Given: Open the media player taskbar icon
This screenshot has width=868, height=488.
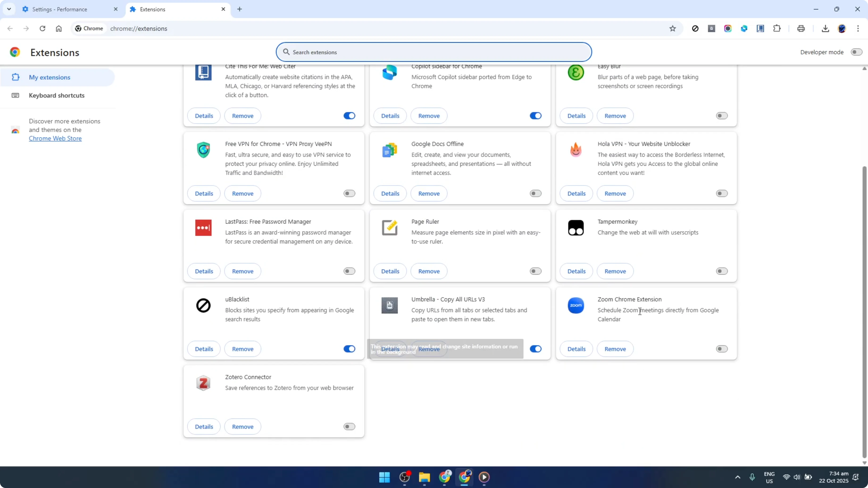Looking at the screenshot, I should [x=484, y=477].
